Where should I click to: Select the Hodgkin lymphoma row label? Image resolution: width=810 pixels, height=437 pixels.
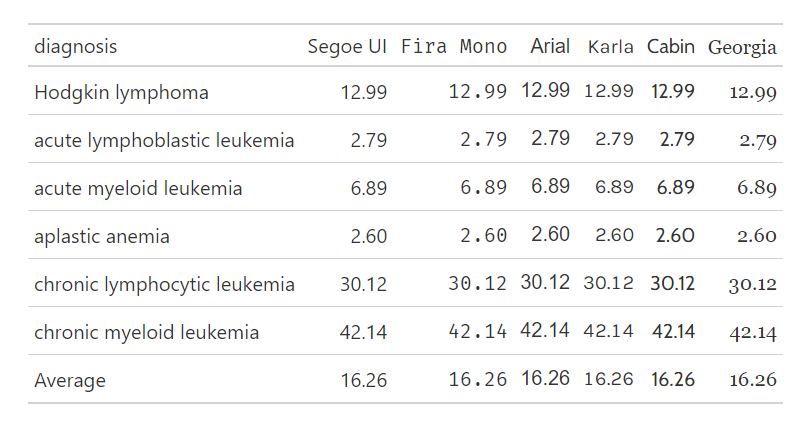[x=121, y=93]
